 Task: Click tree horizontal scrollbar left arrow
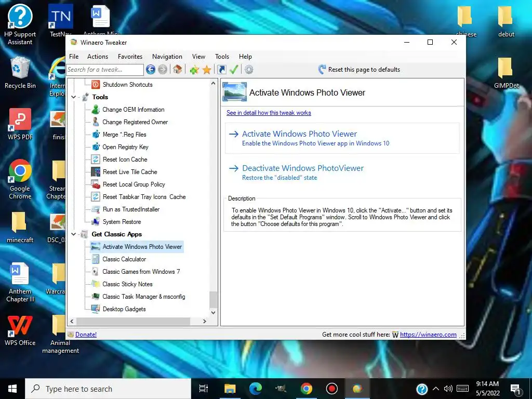point(72,321)
